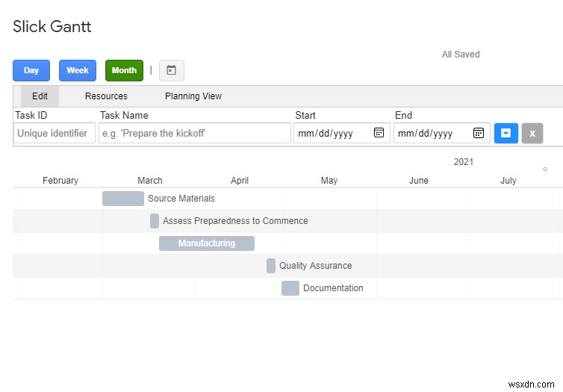Focus the Task ID input field
563x392 pixels.
(x=55, y=133)
